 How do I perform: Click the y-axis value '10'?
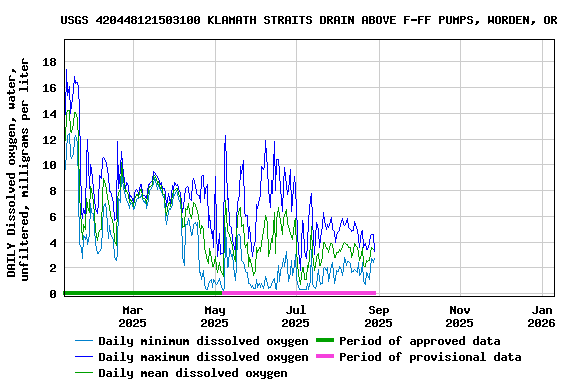coord(49,165)
